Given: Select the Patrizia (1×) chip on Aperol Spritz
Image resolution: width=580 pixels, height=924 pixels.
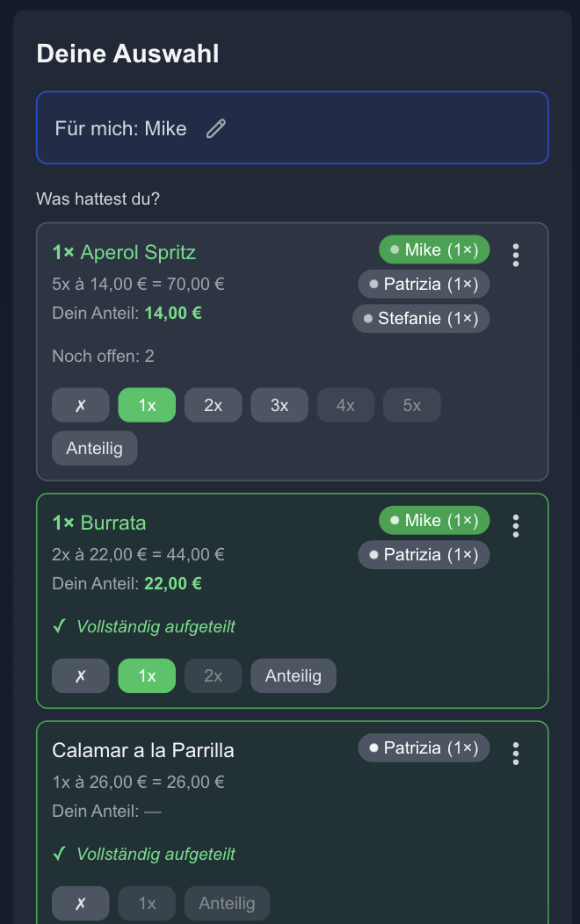Looking at the screenshot, I should click(x=424, y=285).
